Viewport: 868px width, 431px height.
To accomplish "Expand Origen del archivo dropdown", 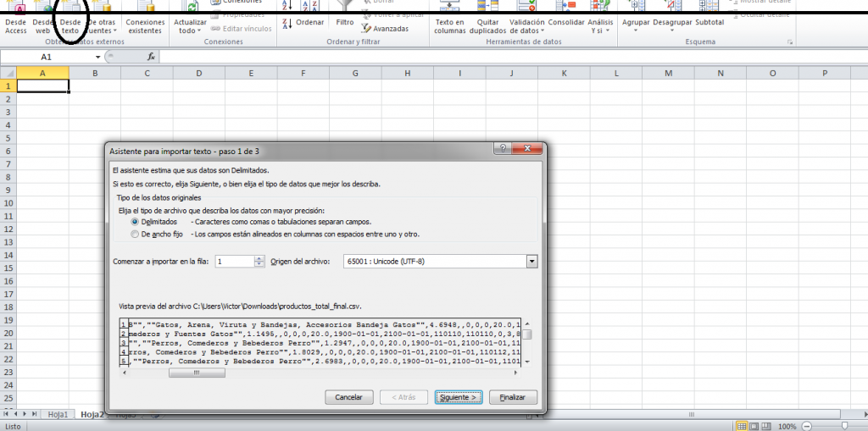I will pyautogui.click(x=531, y=262).
